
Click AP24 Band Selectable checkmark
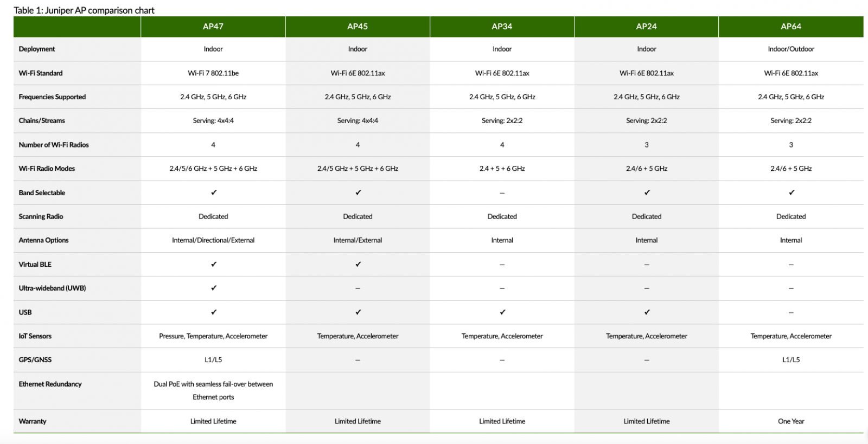click(x=647, y=192)
